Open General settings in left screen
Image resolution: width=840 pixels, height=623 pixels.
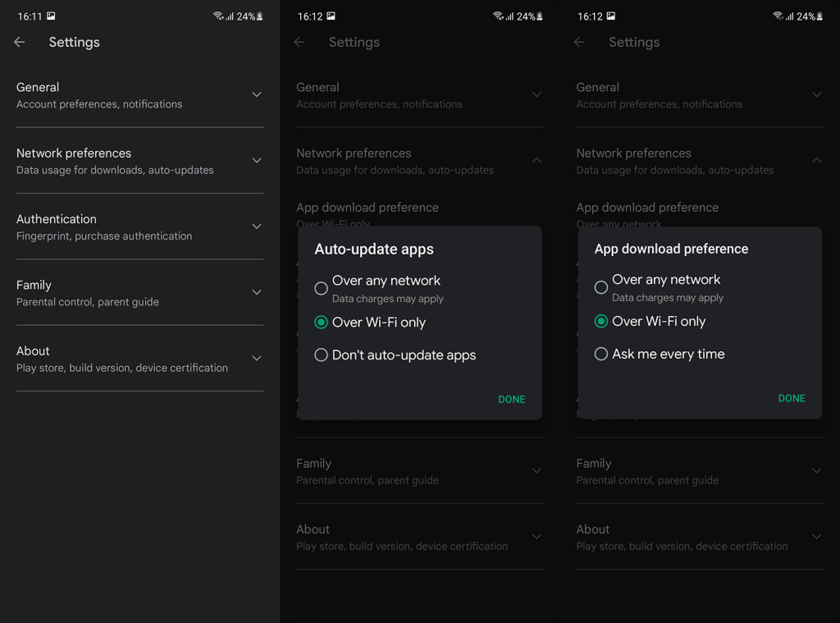[139, 95]
